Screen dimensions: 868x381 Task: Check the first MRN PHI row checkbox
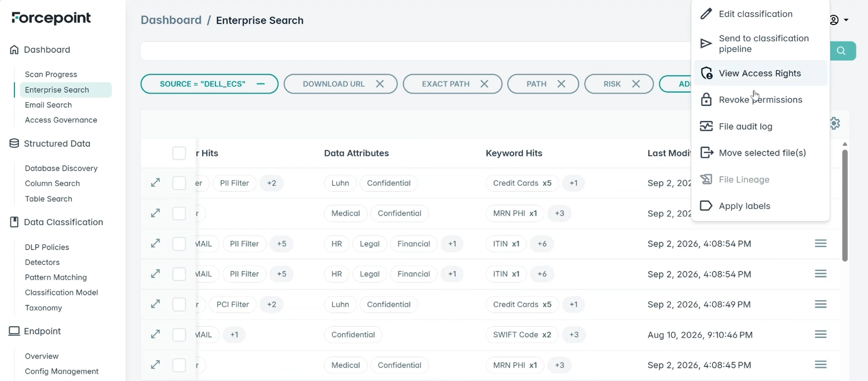[x=179, y=213]
